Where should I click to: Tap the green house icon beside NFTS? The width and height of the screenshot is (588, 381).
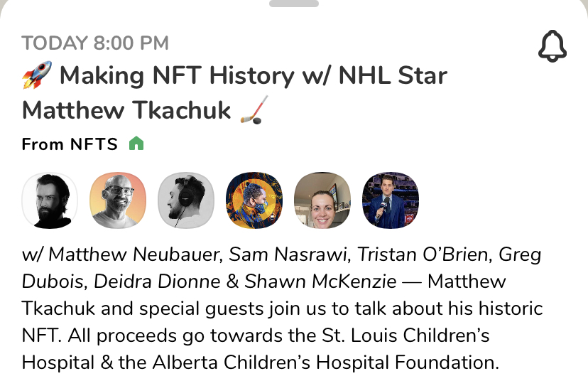136,144
